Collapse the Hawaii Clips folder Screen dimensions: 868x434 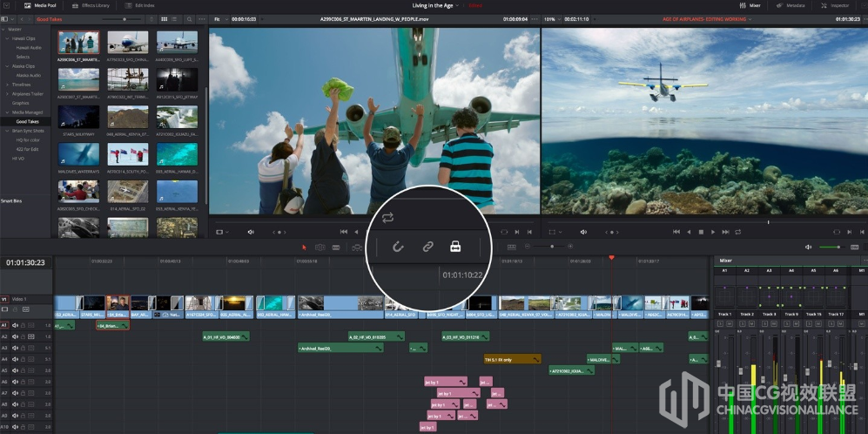pos(8,38)
